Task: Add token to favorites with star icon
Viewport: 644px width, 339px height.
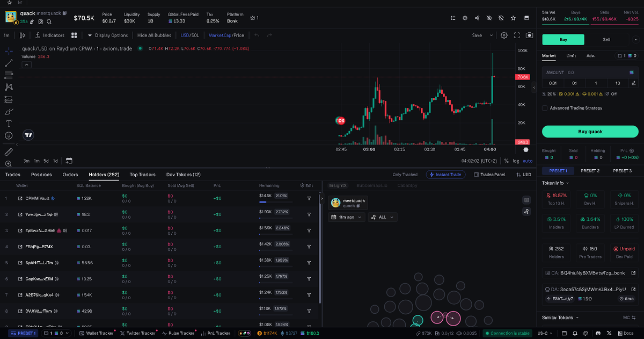Action: click(x=514, y=18)
